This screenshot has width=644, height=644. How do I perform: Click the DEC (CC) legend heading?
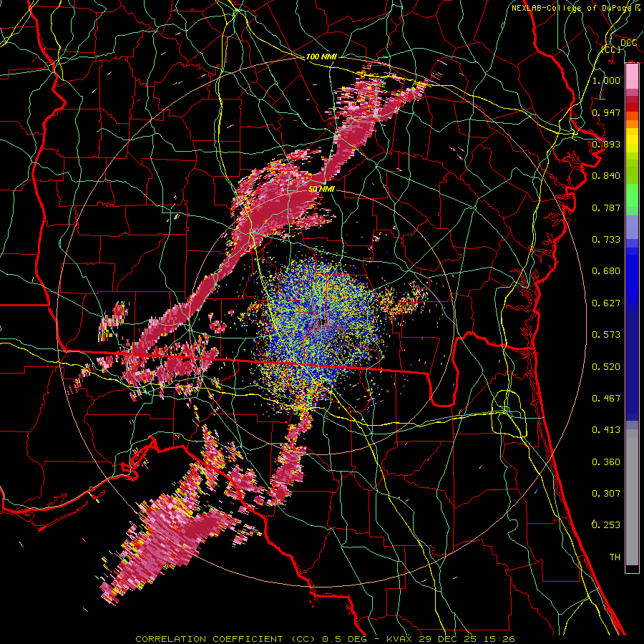coord(620,46)
